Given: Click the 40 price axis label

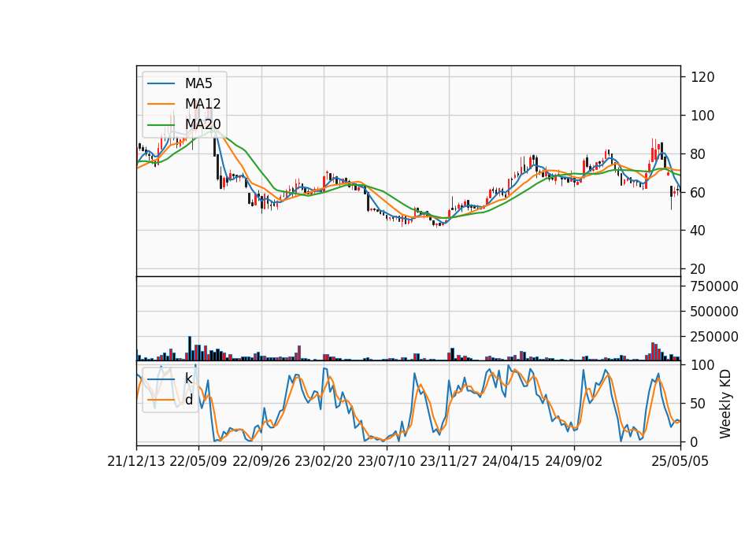Looking at the screenshot, I should point(699,231).
